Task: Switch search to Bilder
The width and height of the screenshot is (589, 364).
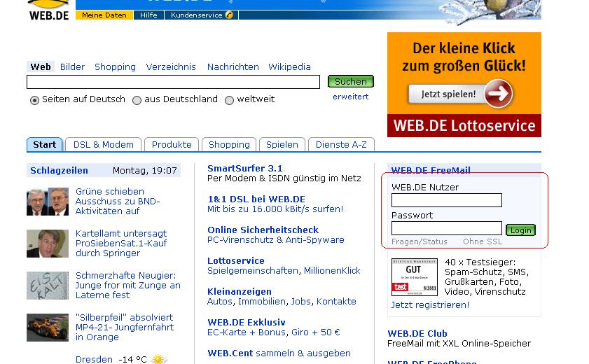Action: pos(73,66)
